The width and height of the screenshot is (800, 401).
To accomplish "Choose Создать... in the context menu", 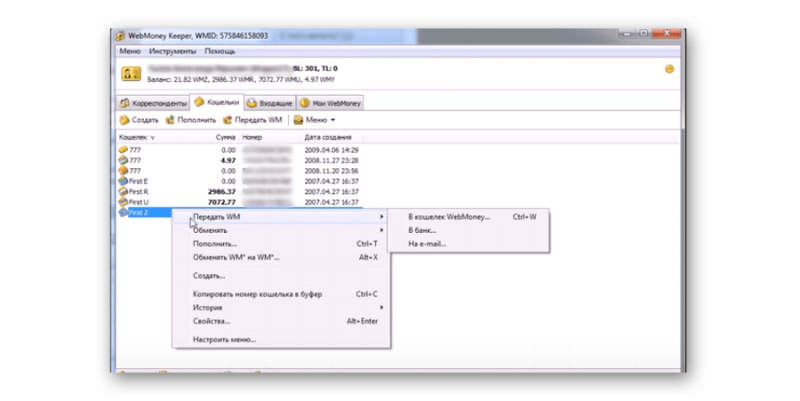I will [282, 276].
